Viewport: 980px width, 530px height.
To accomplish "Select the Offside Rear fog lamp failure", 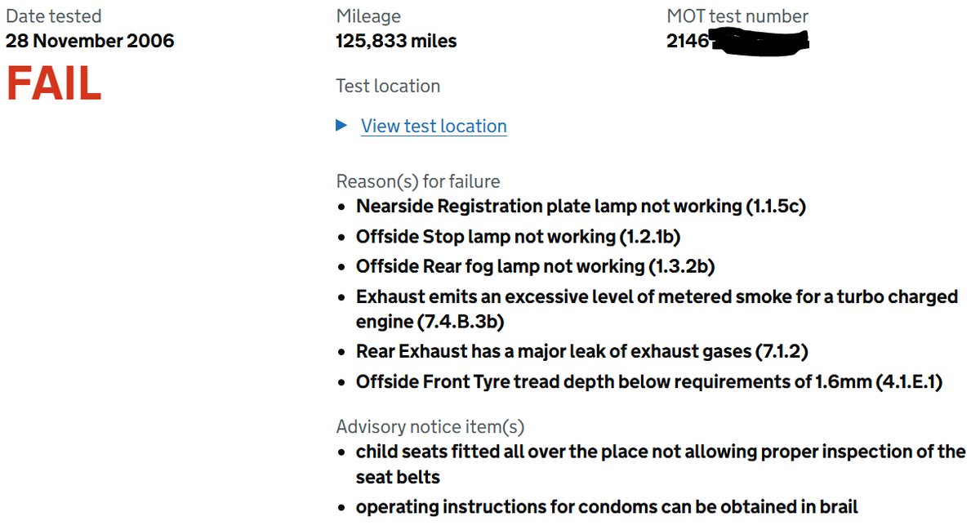I will (x=536, y=267).
